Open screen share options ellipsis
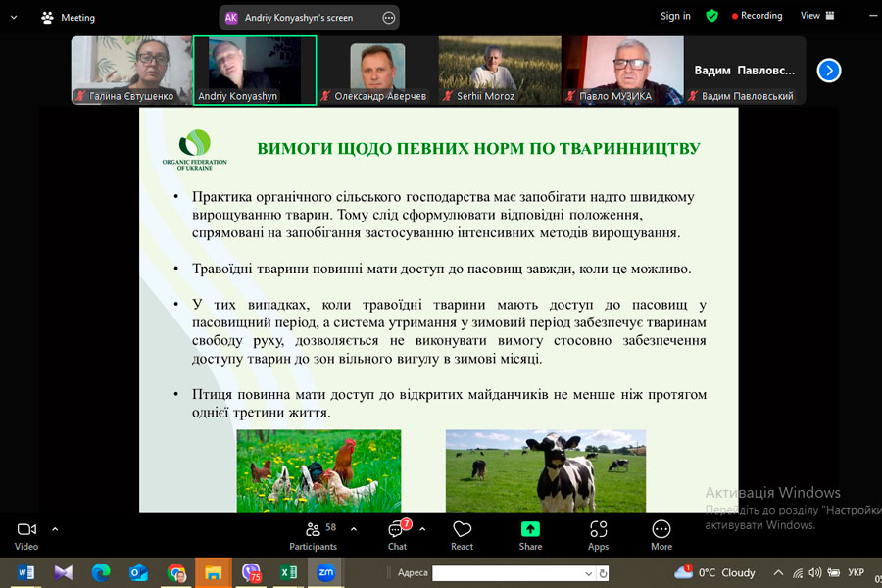 (x=389, y=18)
